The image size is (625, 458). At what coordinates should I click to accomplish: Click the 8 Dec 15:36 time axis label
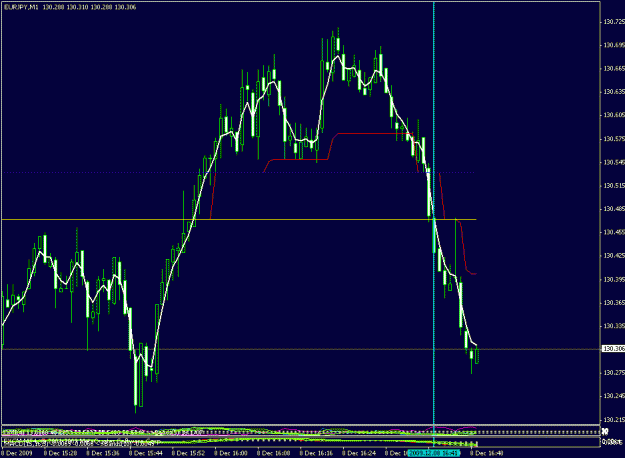coord(103,453)
